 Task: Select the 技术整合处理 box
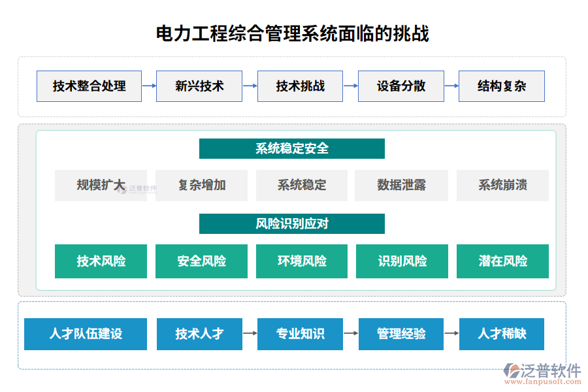[89, 86]
